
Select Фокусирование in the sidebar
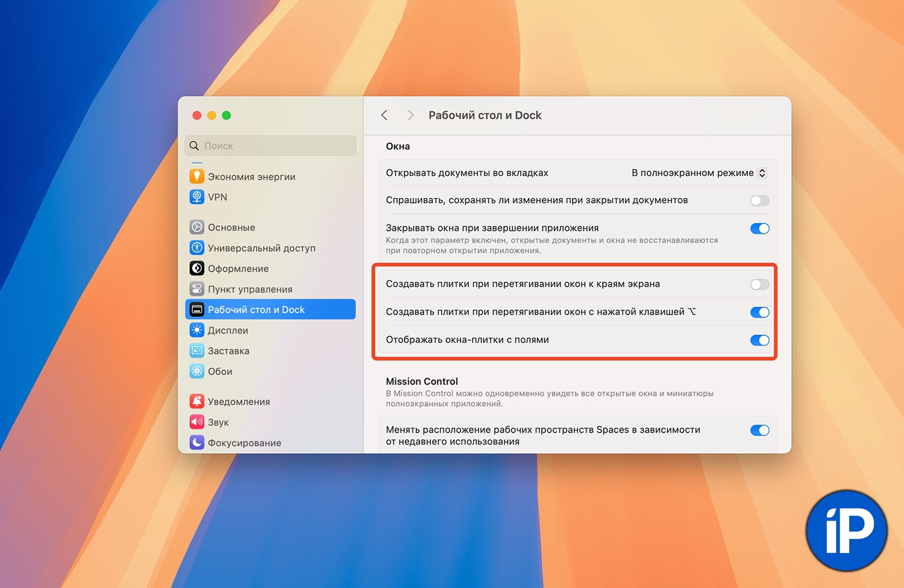click(270, 443)
